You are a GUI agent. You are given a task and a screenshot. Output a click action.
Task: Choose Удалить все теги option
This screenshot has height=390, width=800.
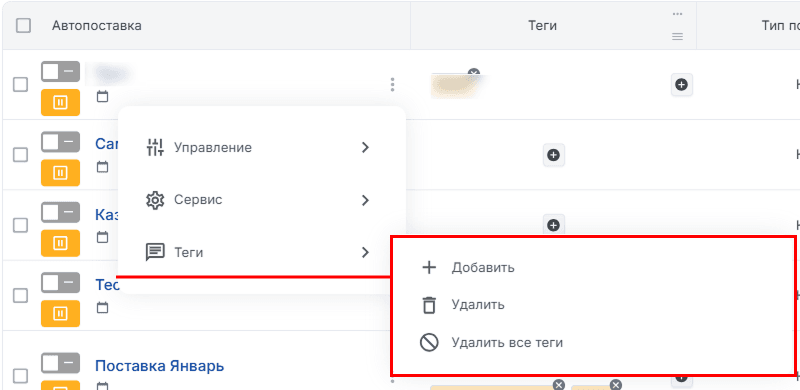(507, 343)
